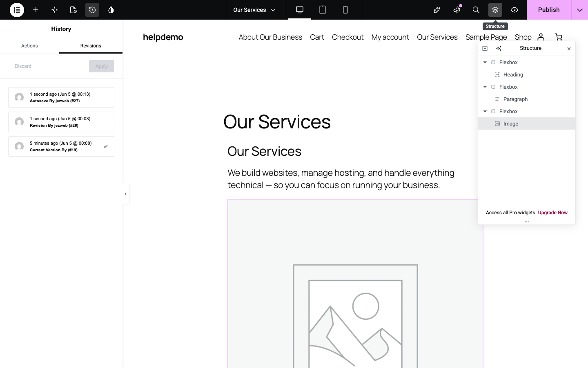The width and height of the screenshot is (588, 368).
Task: Switch to the Actions tab
Action: (29, 46)
